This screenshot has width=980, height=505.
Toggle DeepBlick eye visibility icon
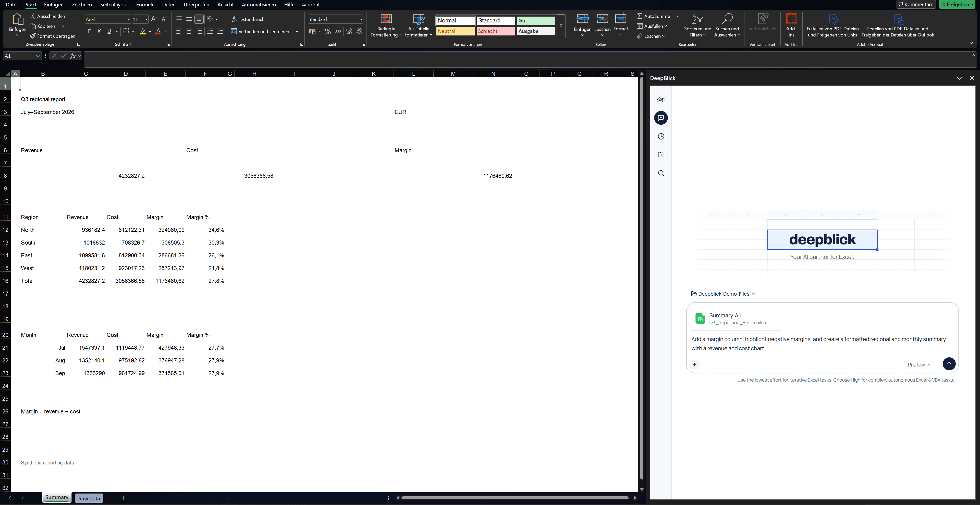click(661, 100)
